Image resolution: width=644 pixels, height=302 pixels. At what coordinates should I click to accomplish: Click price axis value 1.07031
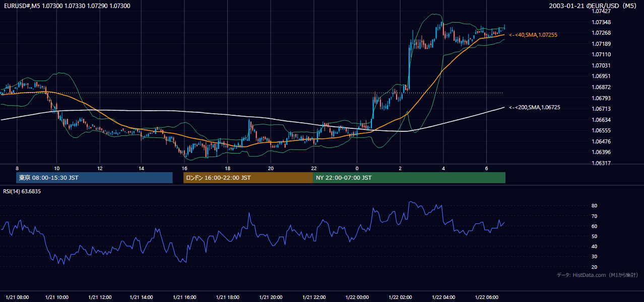pyautogui.click(x=601, y=65)
